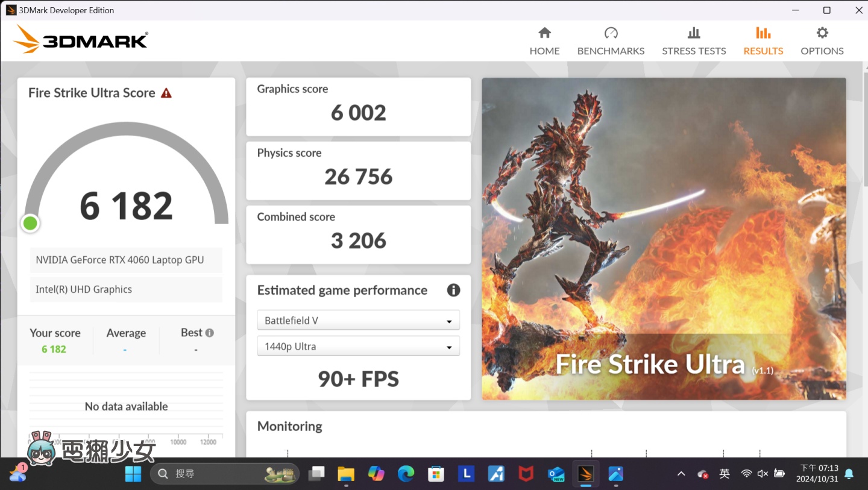Image resolution: width=868 pixels, height=490 pixels.
Task: Open the Photos app from the taskbar
Action: tap(615, 474)
